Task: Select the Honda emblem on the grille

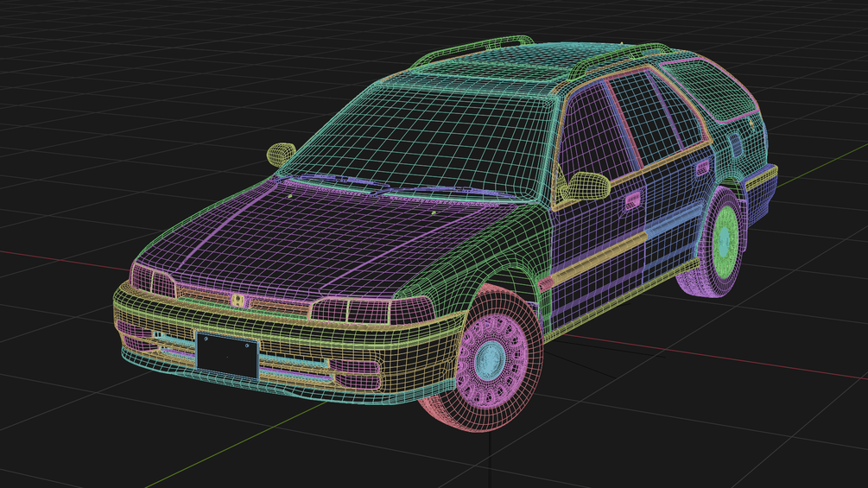Action: click(x=238, y=301)
